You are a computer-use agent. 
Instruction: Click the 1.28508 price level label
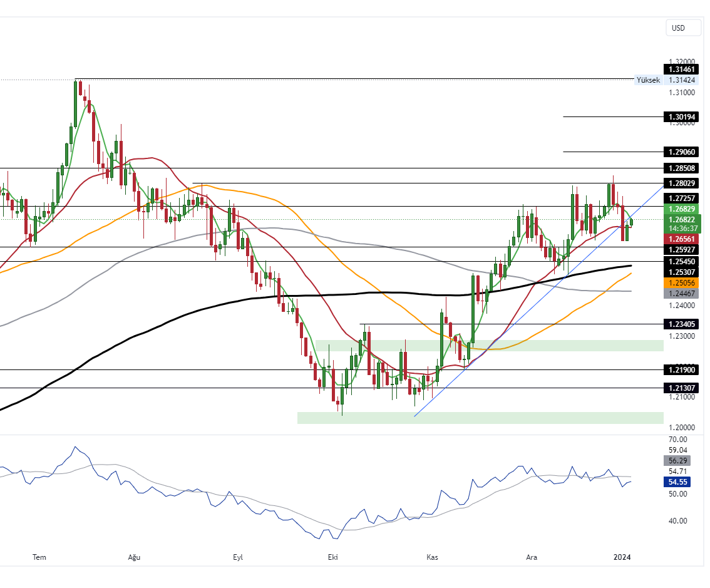(681, 168)
